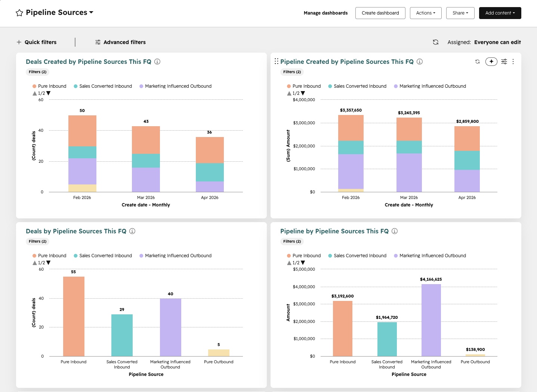This screenshot has height=392, width=537.
Task: Refresh the Pipeline Created report
Action: tap(477, 62)
